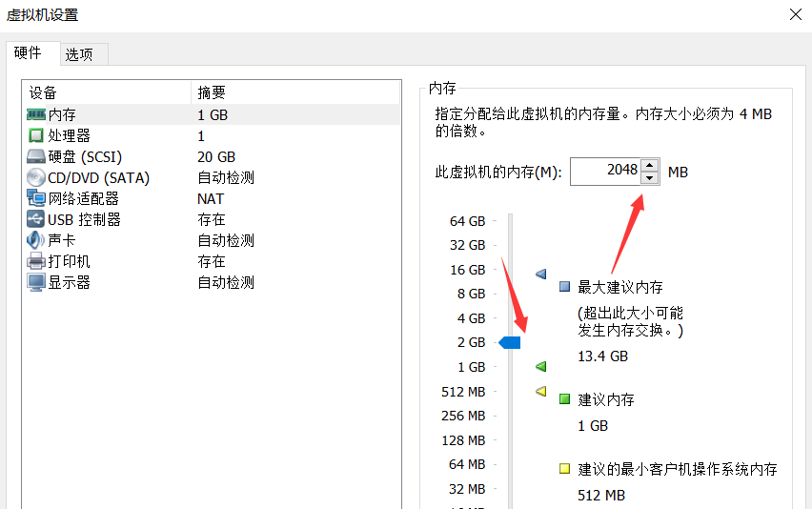Click the 512 MB scale label on slider
Image resolution: width=812 pixels, height=509 pixels.
tap(463, 392)
